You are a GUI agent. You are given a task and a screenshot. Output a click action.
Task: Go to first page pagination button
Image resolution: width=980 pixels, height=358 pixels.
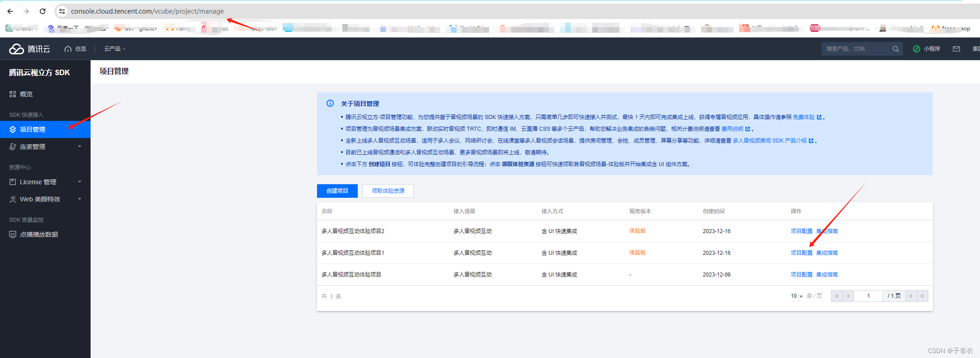tap(837, 296)
